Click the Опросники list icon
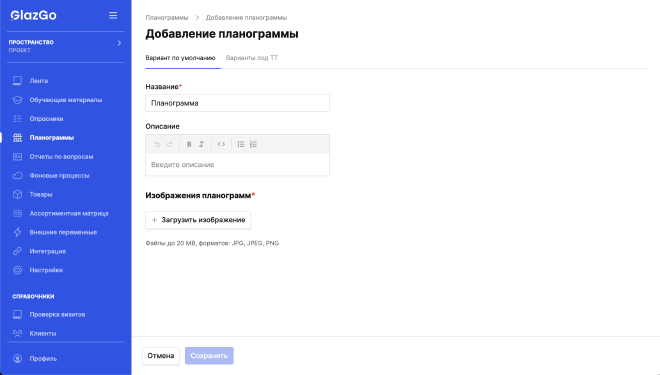Image resolution: width=660 pixels, height=375 pixels. point(17,119)
